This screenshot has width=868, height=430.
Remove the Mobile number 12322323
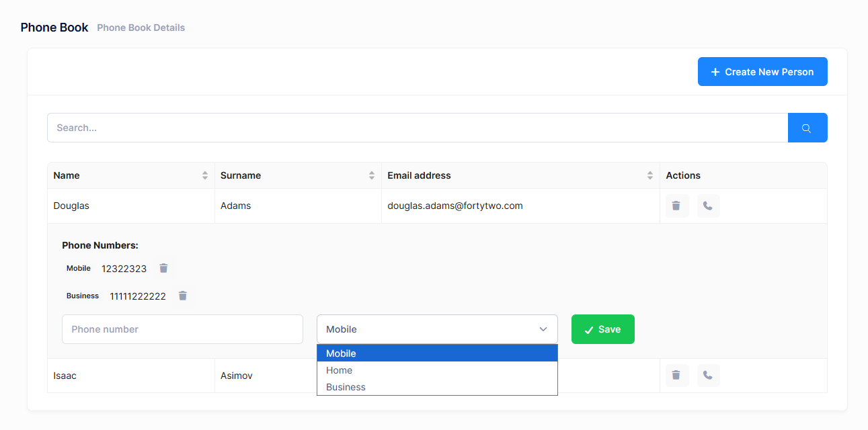click(x=163, y=268)
